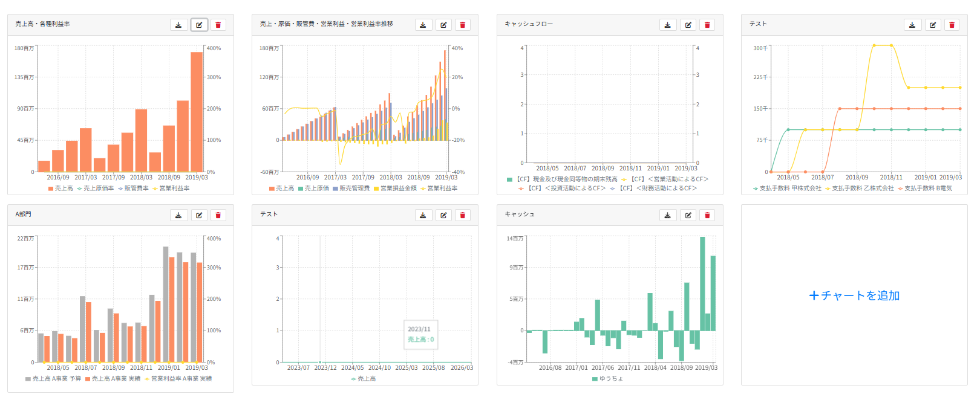Viewport: 980px width, 400px height.
Task: Edit the 売上高・各種利益率 chart
Action: tap(199, 25)
